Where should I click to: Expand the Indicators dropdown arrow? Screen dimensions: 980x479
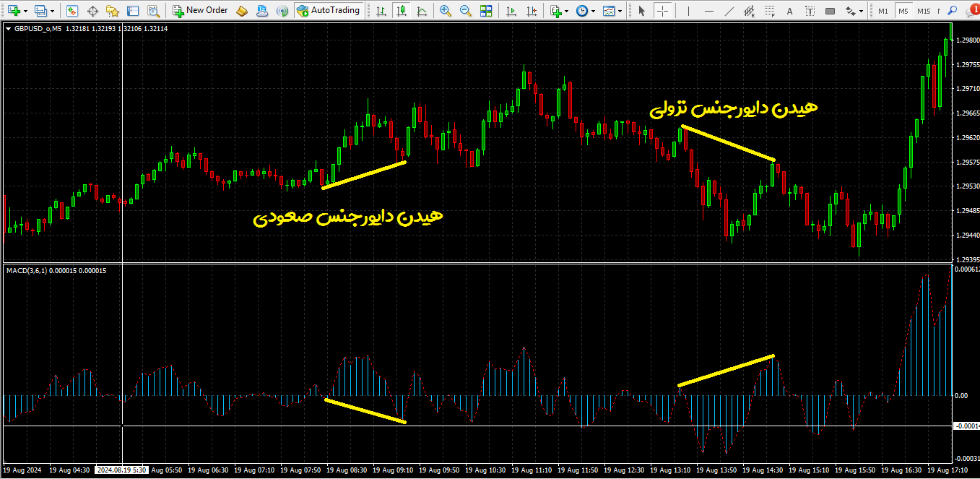click(x=567, y=11)
